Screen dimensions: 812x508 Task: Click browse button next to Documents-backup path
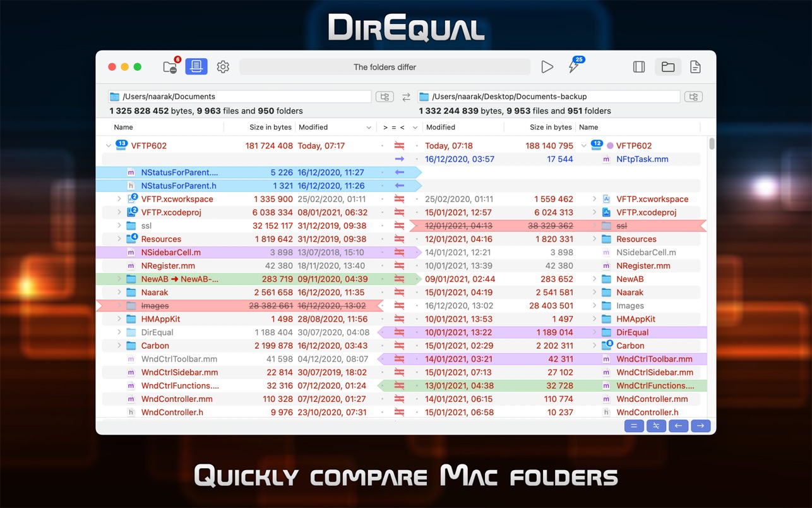click(x=693, y=97)
